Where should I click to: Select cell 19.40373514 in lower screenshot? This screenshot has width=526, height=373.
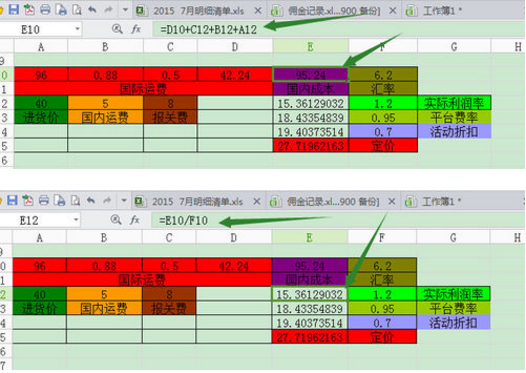tap(309, 323)
